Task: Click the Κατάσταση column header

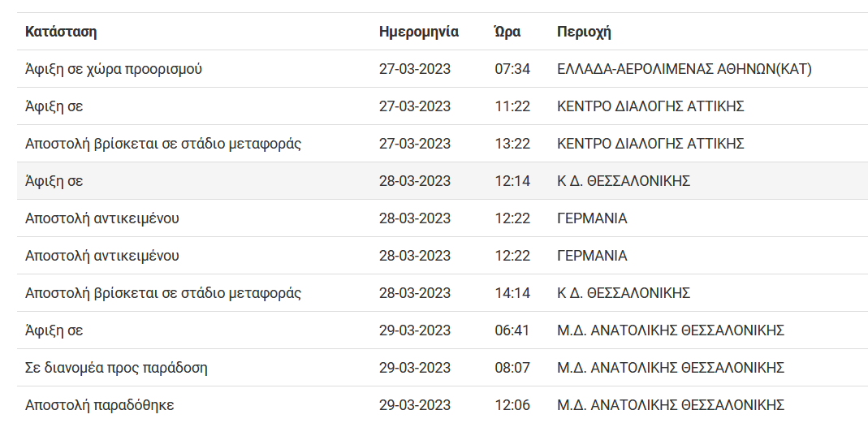Action: 61,32
